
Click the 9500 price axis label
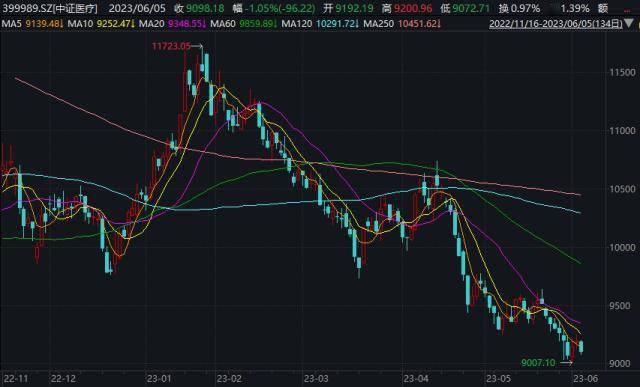624,306
